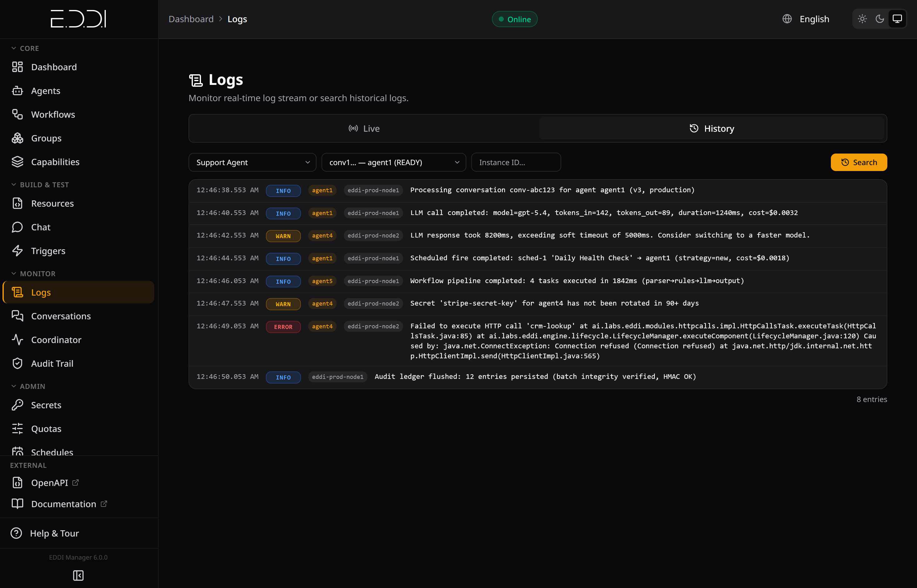
Task: Click the Secrets key icon
Action: 17,405
